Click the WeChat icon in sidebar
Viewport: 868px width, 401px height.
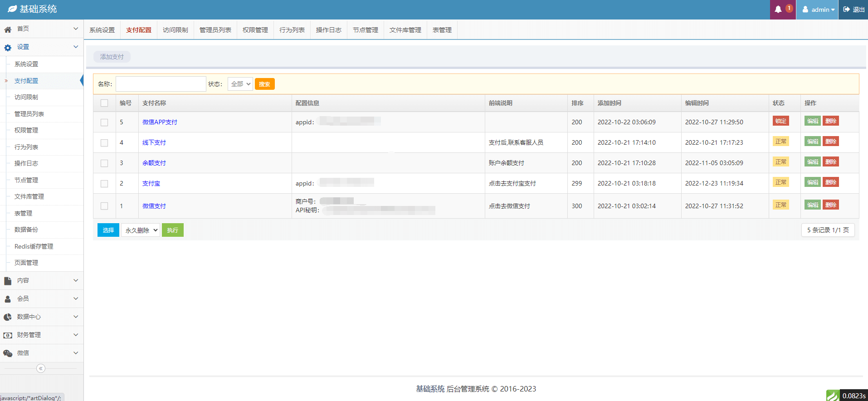pos(8,353)
